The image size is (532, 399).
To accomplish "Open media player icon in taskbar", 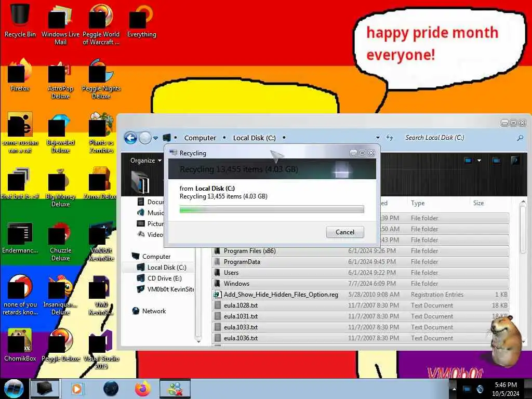I will (x=77, y=389).
